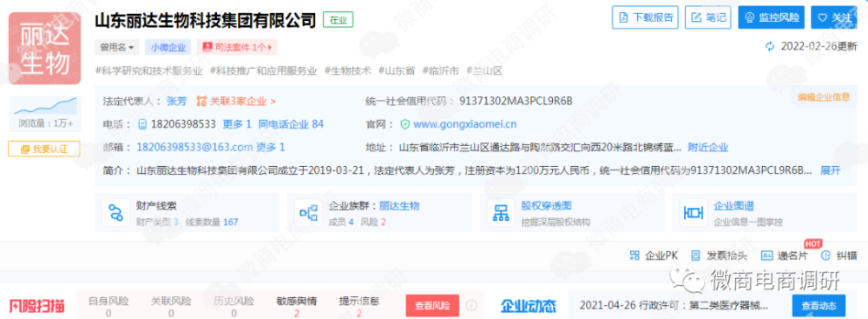Viewport: 868px width, 319px height.
Task: Open 关联3家企业 related companies link
Action: tap(236, 101)
